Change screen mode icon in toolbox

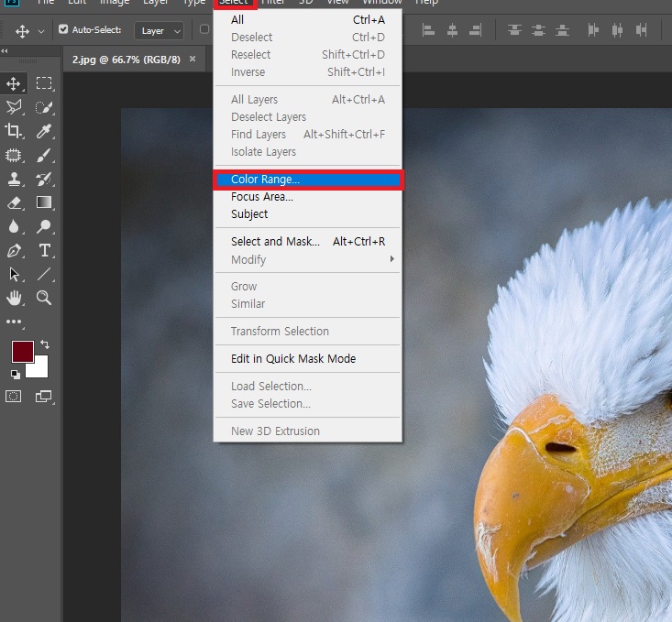click(43, 397)
